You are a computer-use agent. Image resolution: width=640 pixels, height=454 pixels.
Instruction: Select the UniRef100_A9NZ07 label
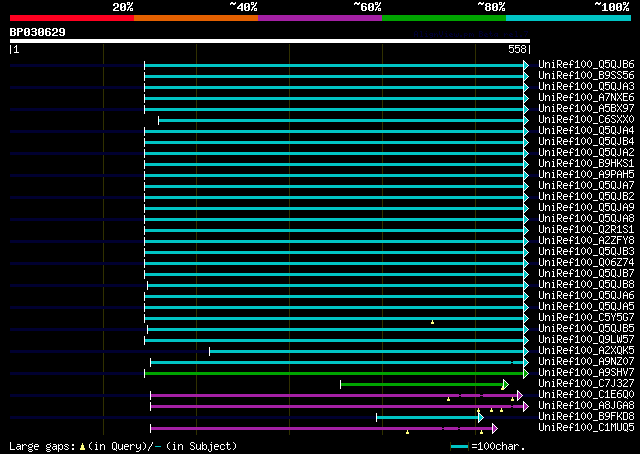[586, 362]
